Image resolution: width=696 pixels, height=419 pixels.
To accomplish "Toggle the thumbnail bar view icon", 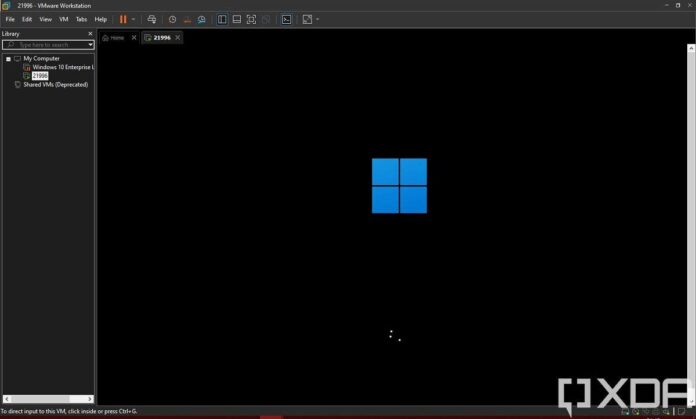I will [237, 19].
